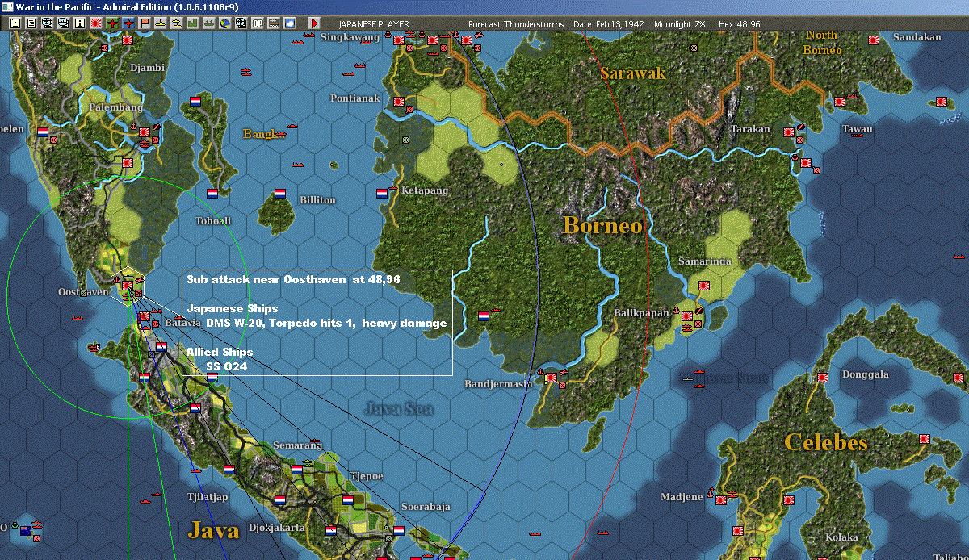
Task: Click the green land base icon
Action: [x=192, y=23]
